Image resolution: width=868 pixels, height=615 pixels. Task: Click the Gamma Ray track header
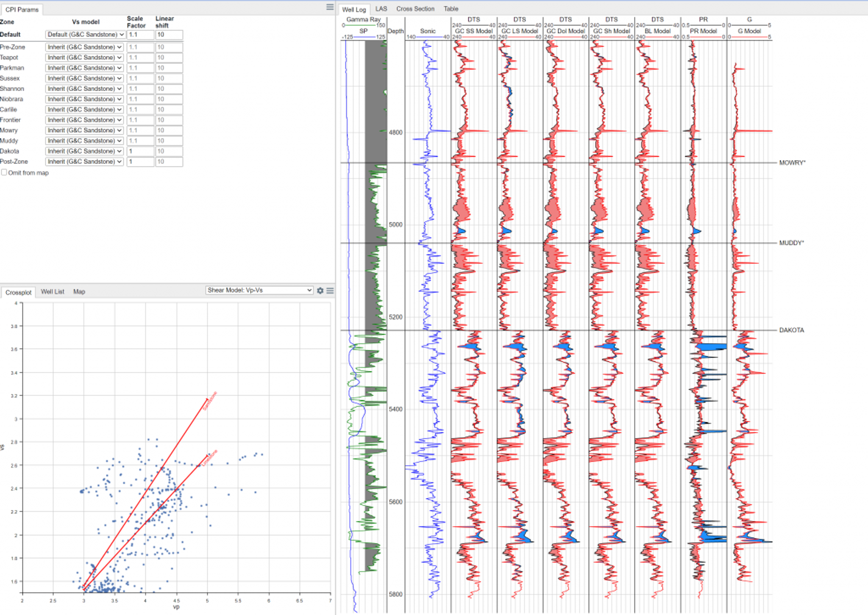pos(363,19)
